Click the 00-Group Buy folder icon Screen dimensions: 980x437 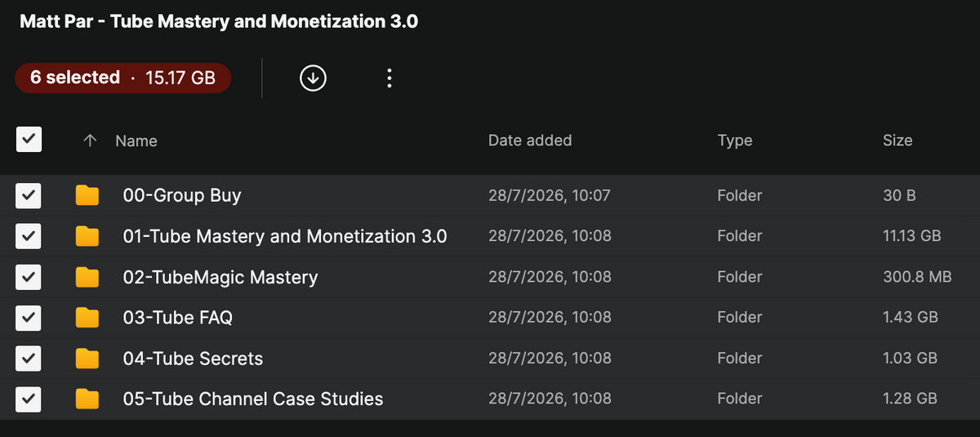click(87, 195)
